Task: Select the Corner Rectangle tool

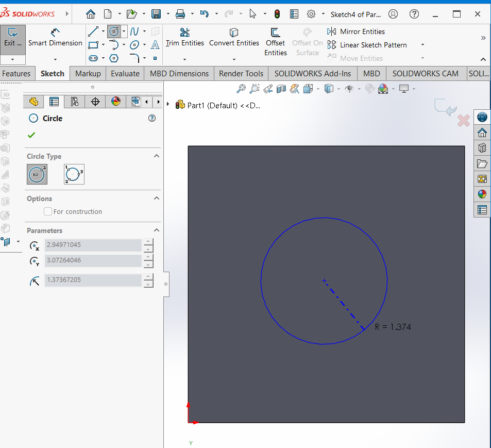Action: coord(93,45)
